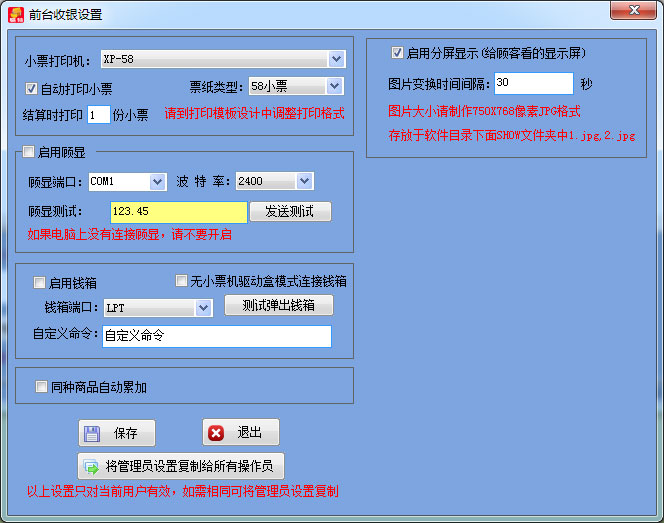This screenshot has width=664, height=523.
Task: Click the 测试弹出钱箱 button
Action: [278, 306]
